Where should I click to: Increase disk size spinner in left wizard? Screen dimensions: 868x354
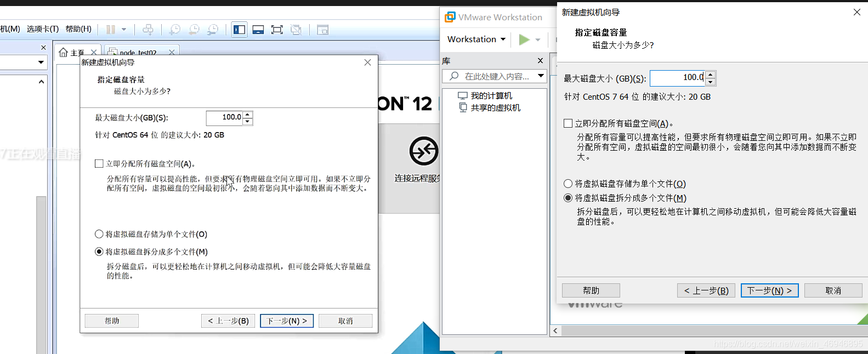coord(248,115)
